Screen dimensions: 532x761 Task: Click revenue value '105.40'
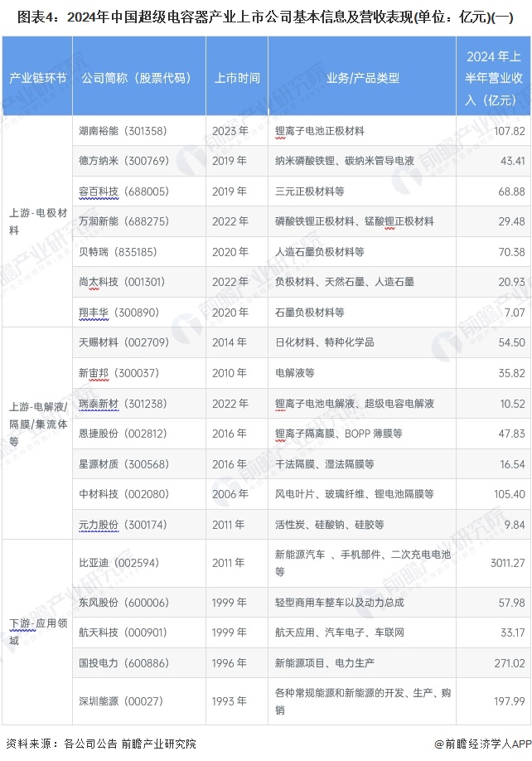click(x=509, y=494)
